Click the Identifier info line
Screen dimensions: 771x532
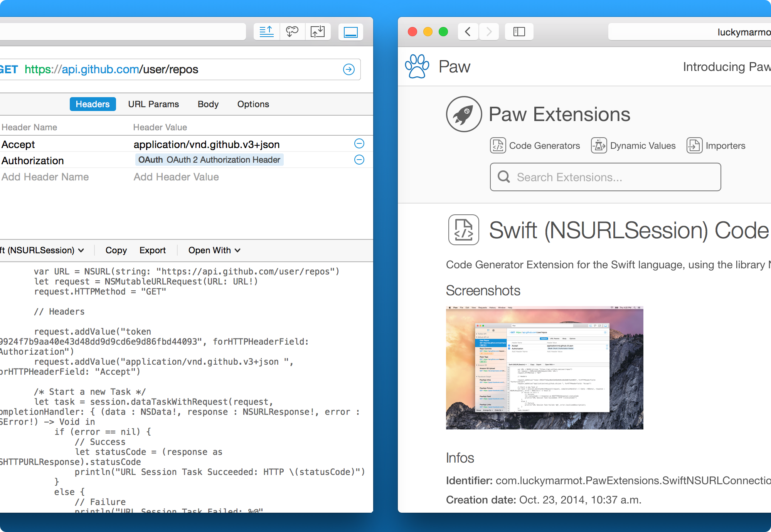click(x=608, y=481)
